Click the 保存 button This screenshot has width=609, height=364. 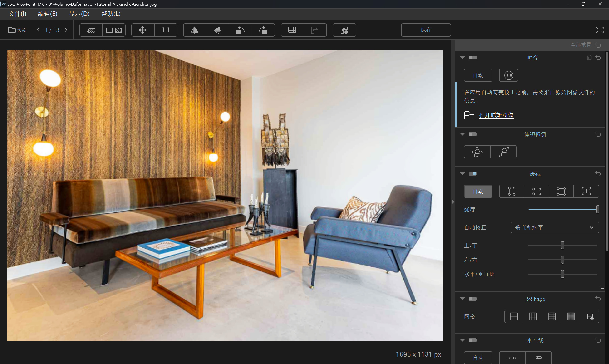(x=426, y=30)
